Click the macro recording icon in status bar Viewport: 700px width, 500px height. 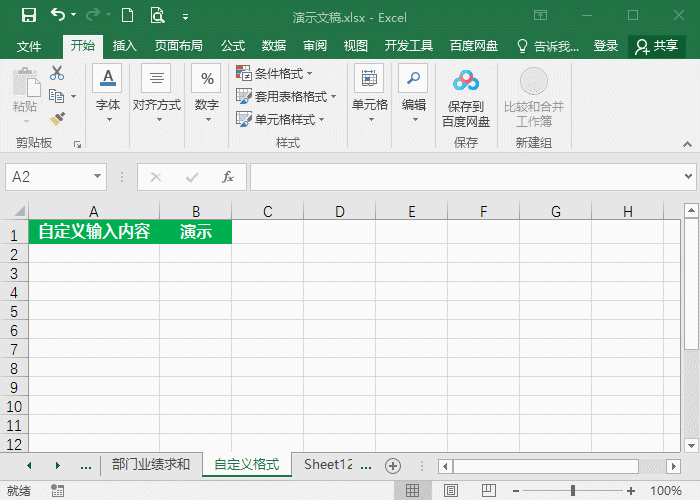click(x=57, y=491)
